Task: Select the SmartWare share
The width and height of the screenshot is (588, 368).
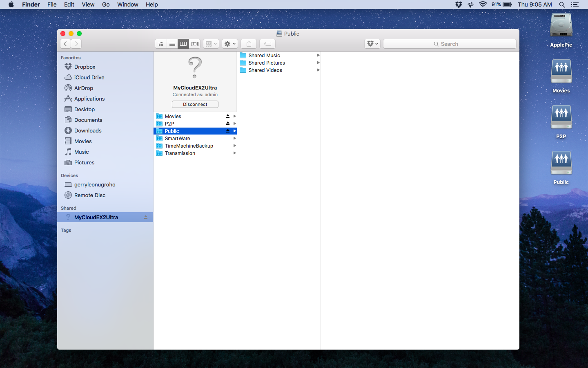Action: [195, 138]
